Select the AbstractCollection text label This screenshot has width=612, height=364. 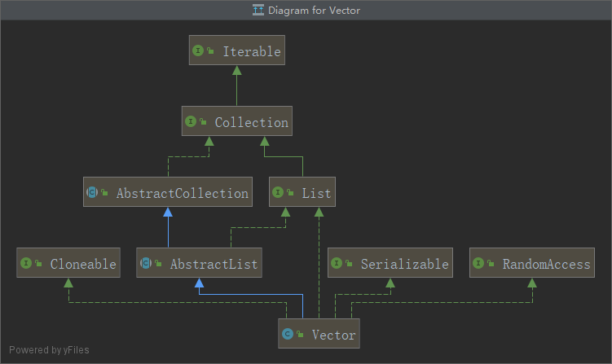tap(183, 194)
